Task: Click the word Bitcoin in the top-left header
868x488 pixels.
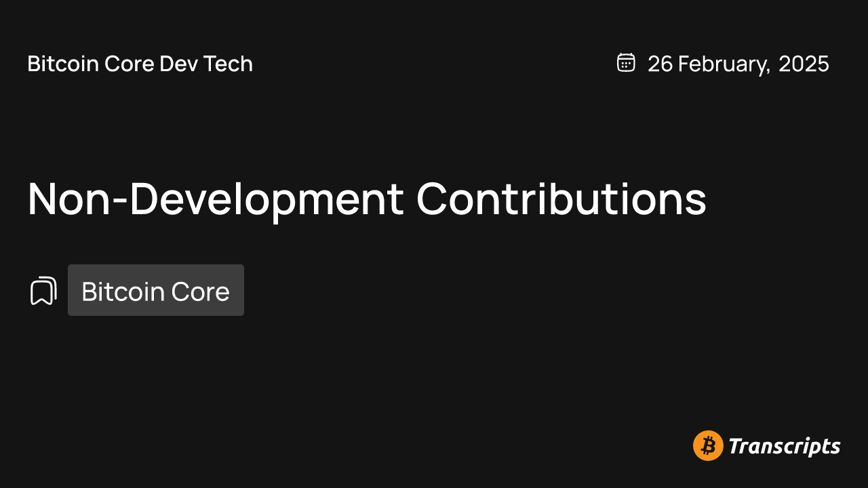Action: pyautogui.click(x=54, y=64)
